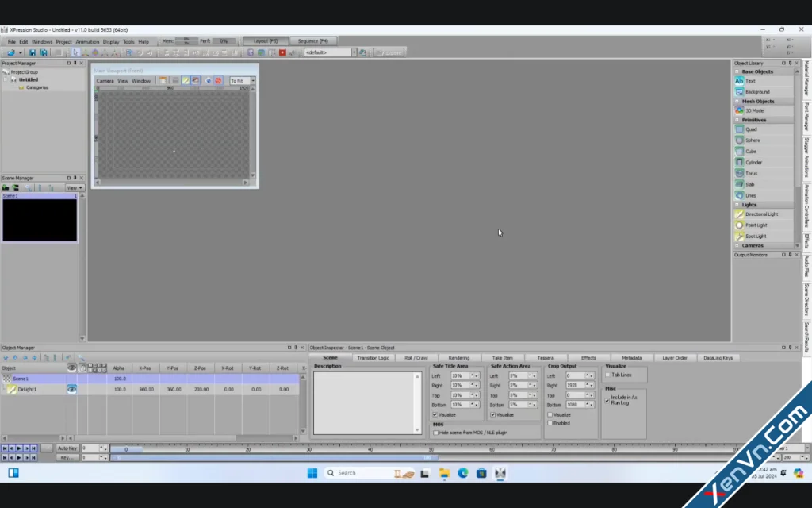The height and width of the screenshot is (508, 812).
Task: Open Microsoft Edge from taskbar
Action: pos(463,473)
